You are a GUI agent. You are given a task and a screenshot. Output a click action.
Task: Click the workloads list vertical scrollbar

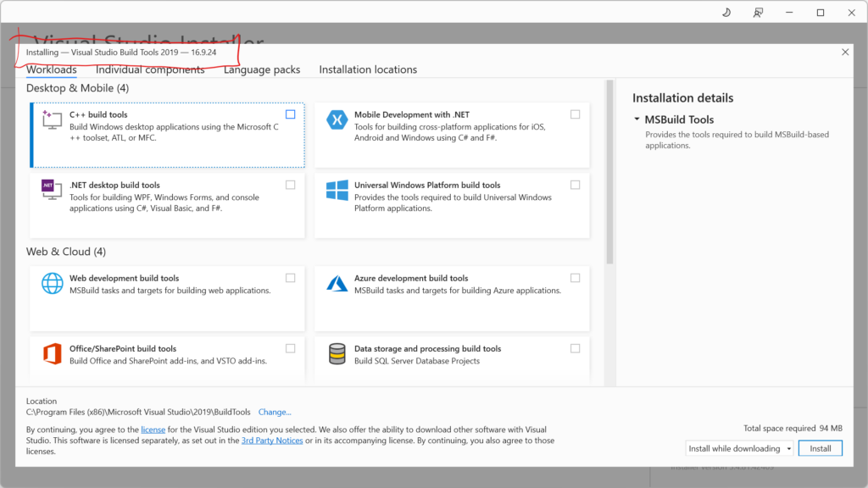click(609, 172)
